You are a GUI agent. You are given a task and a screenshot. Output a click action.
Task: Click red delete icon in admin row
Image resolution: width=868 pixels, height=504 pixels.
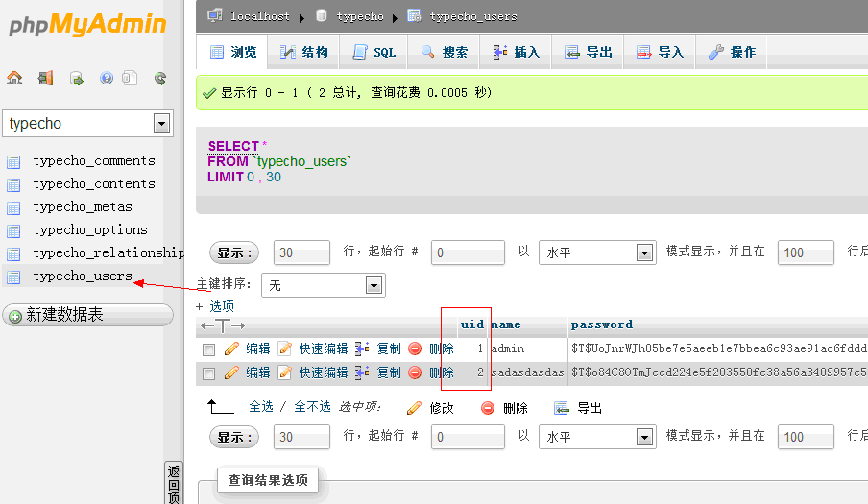click(415, 348)
